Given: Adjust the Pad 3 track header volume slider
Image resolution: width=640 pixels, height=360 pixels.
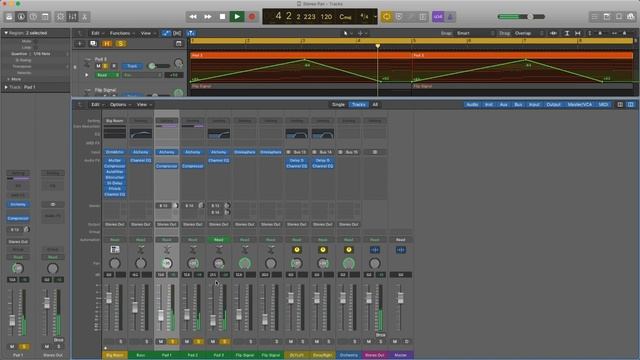Looking at the screenshot, I should tap(158, 66).
